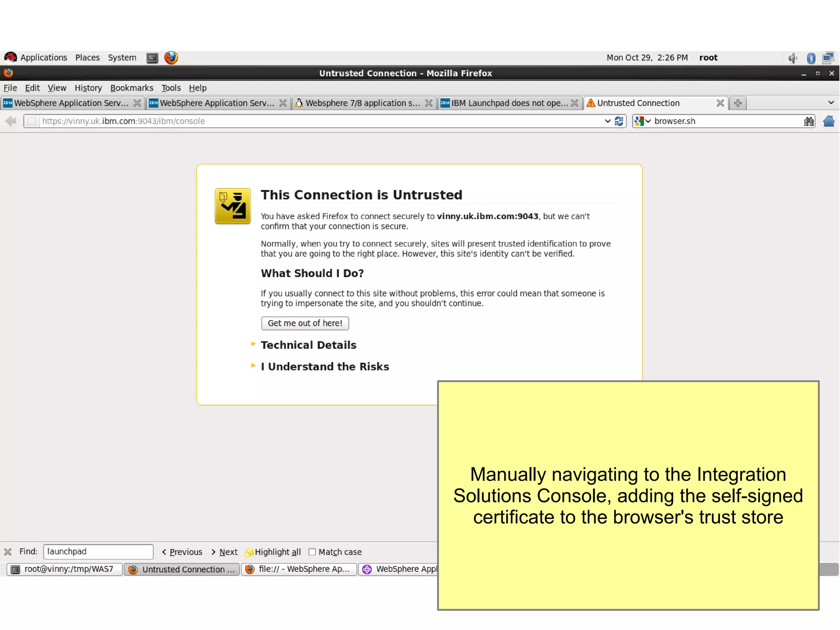Switch to root@vinny:/tmp/WAS7 taskbar window
Viewport: 840px width, 630px height.
pos(64,569)
